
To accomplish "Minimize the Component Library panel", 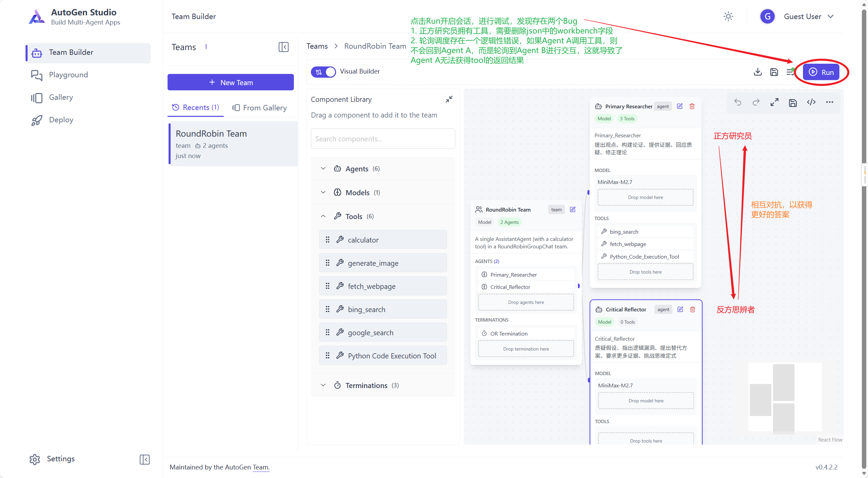I will [x=449, y=99].
